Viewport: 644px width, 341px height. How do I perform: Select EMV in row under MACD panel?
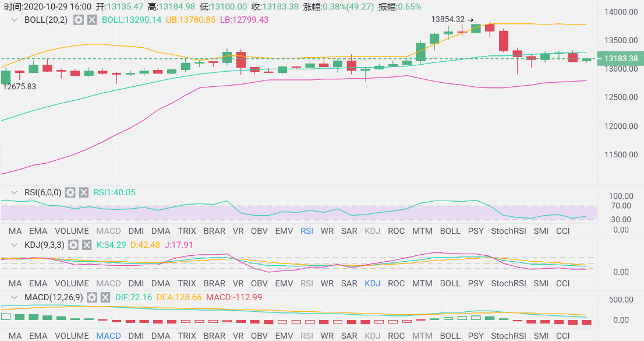tap(284, 336)
